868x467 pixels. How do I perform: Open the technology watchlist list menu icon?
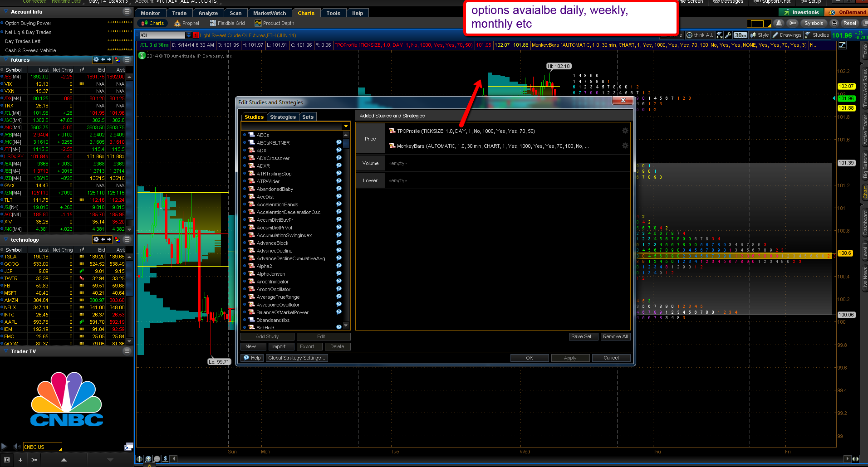coord(127,239)
